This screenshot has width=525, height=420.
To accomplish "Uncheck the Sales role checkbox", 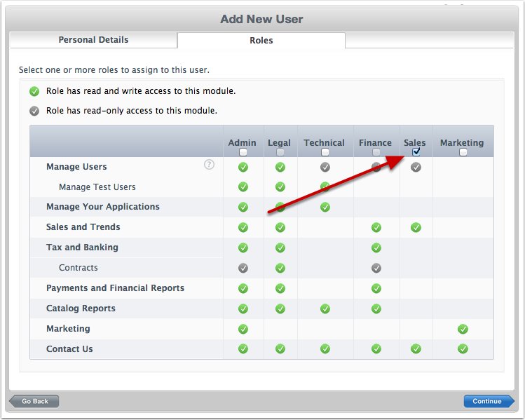I will (x=416, y=152).
